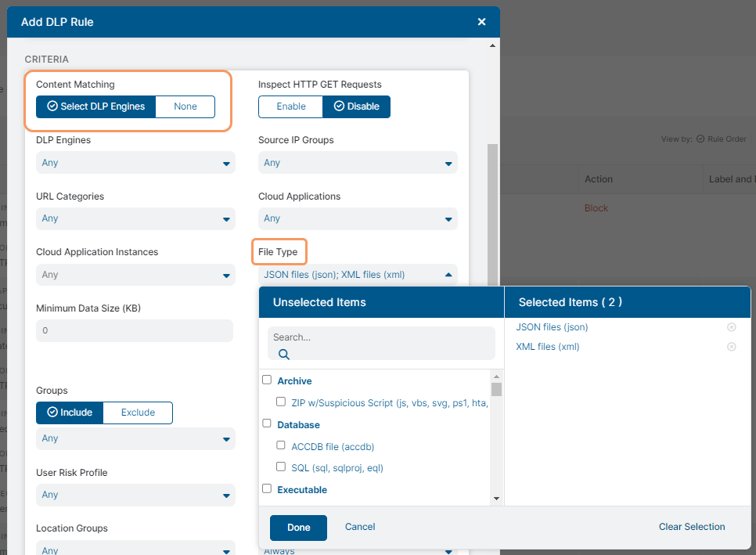The width and height of the screenshot is (756, 555).
Task: Click the Clear Selection link
Action: point(692,527)
